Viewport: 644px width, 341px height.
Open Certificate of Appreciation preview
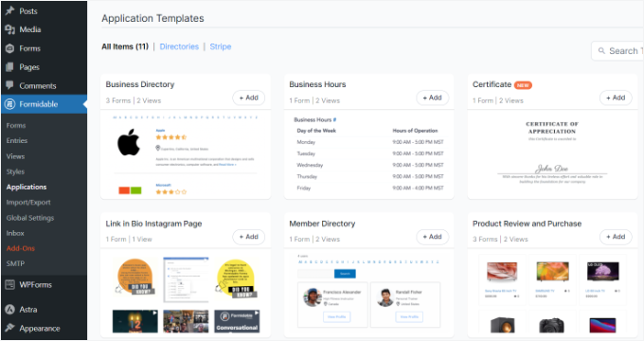552,154
